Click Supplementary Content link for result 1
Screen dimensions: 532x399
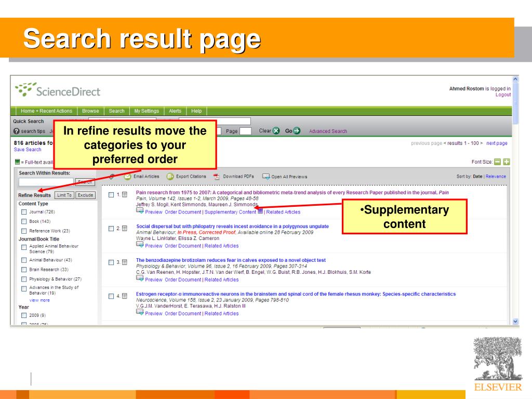coord(230,212)
